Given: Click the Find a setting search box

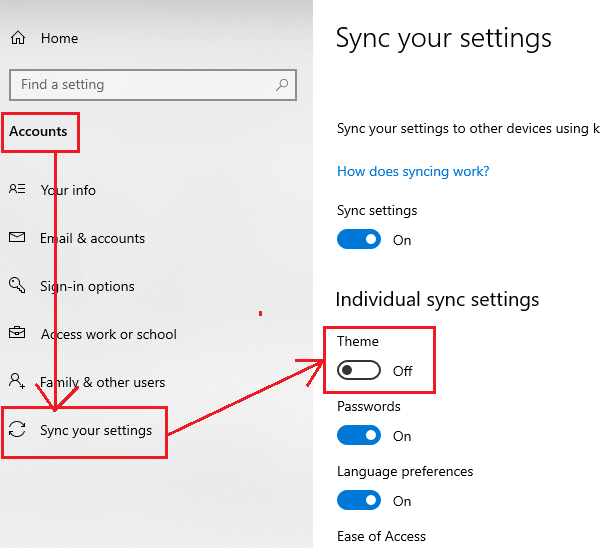Looking at the screenshot, I should click(140, 85).
